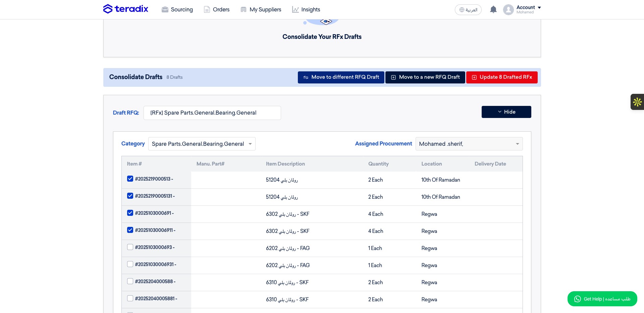Screen dimensions: 644x313
Task: Open the Orders menu
Action: (217, 9)
